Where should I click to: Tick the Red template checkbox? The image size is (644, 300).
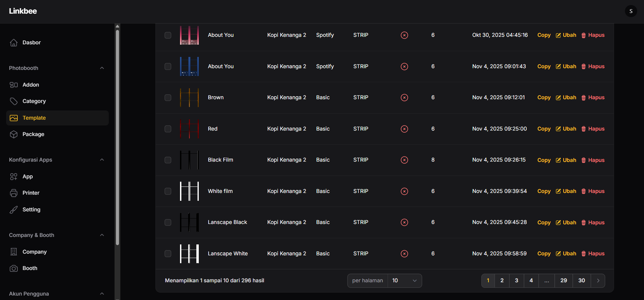(168, 129)
